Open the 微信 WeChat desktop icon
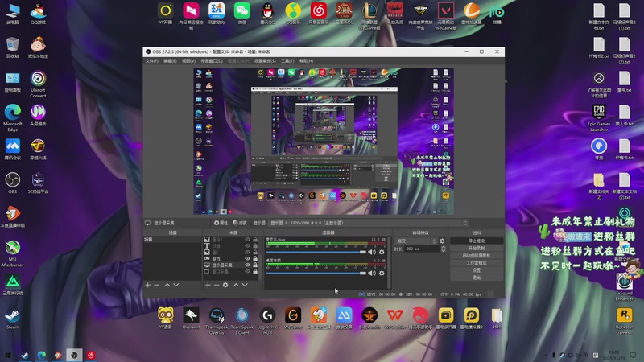 [x=242, y=14]
